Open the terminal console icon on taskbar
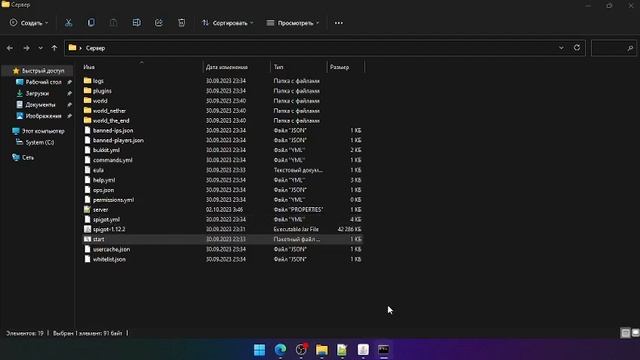This screenshot has width=640, height=360. click(383, 350)
